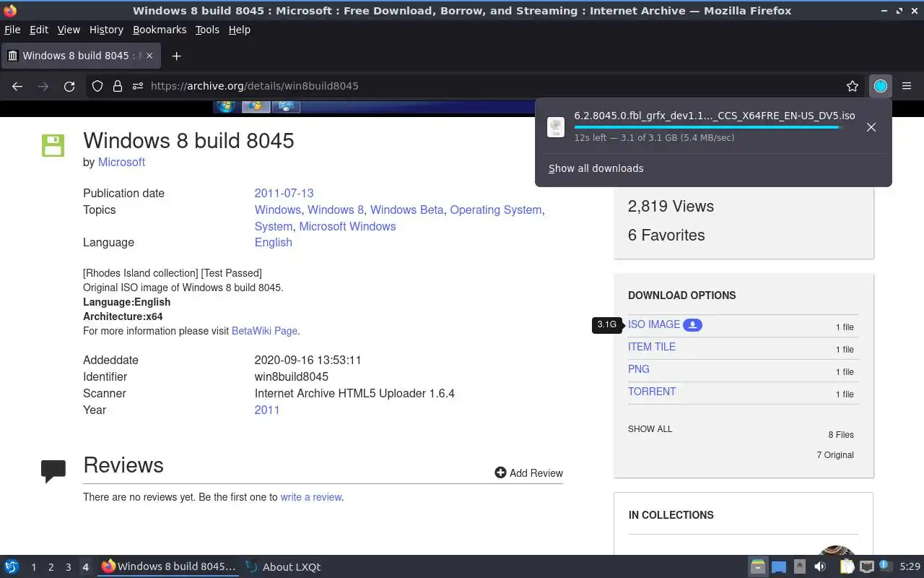Screen dimensions: 924x578
Task: Switch to virtual desktop 3
Action: (68, 567)
